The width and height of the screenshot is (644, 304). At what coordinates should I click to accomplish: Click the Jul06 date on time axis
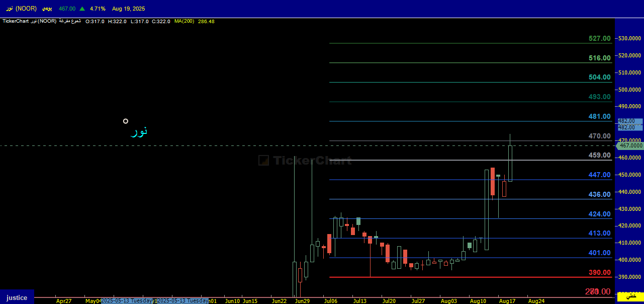click(x=331, y=301)
